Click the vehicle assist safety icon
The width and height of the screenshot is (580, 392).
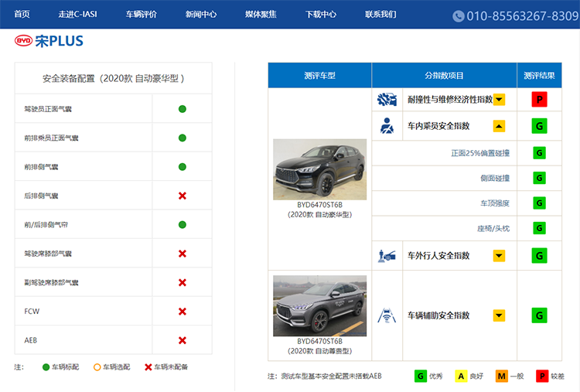tap(387, 315)
